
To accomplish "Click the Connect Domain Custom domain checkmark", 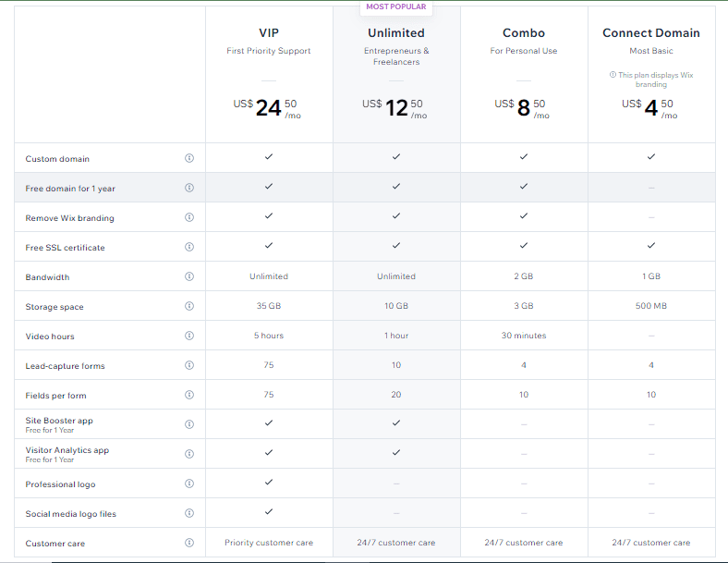I will pyautogui.click(x=651, y=156).
